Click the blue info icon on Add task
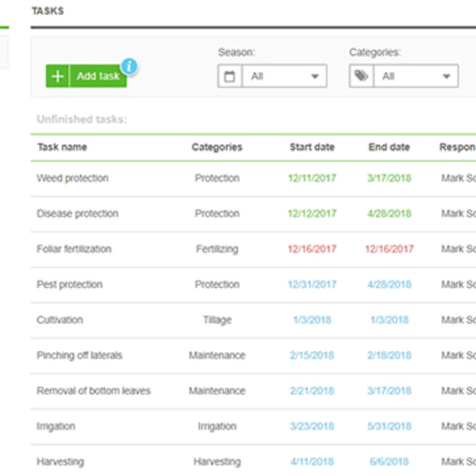 pyautogui.click(x=130, y=66)
